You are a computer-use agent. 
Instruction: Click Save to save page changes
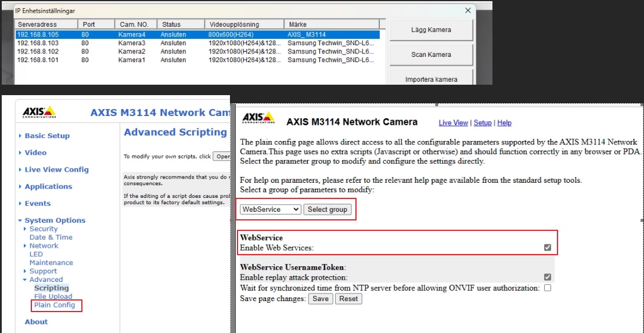(321, 299)
